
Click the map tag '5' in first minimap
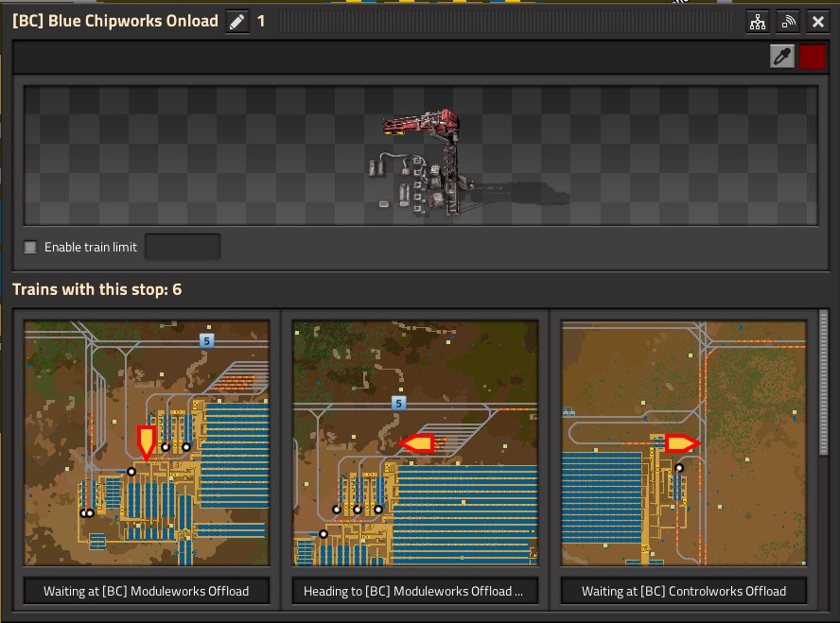coord(207,340)
